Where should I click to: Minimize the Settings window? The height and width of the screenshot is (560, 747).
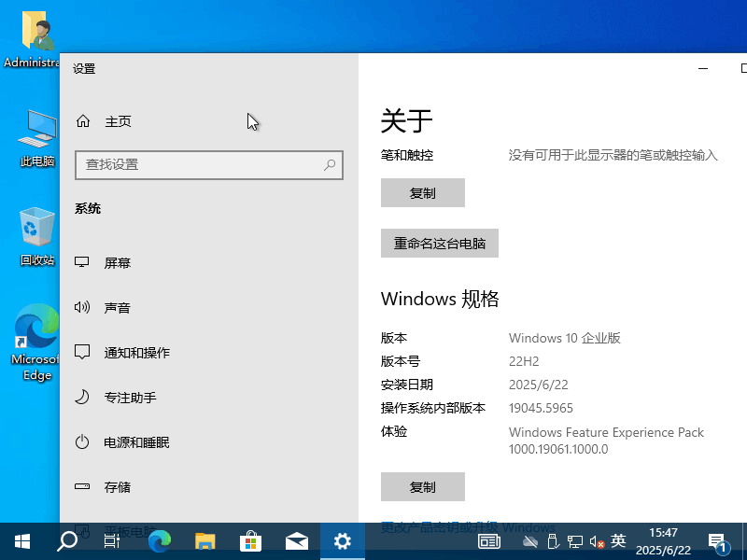tap(703, 68)
